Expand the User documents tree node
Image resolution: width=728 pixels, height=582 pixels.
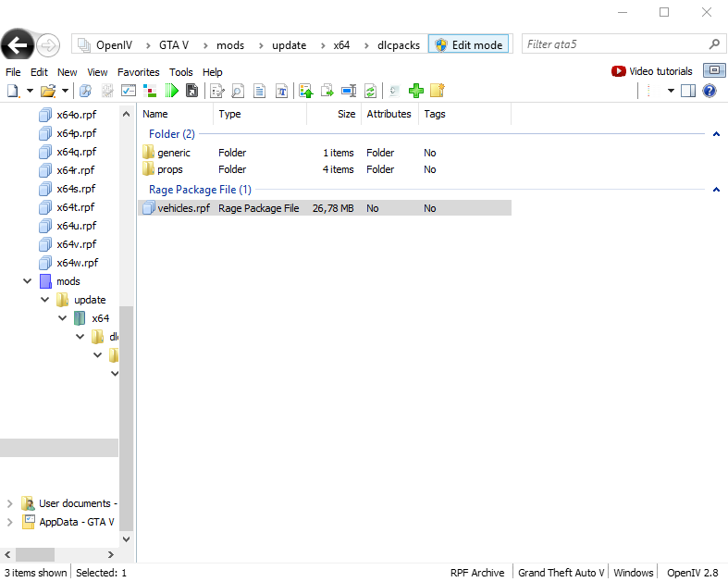pos(10,503)
